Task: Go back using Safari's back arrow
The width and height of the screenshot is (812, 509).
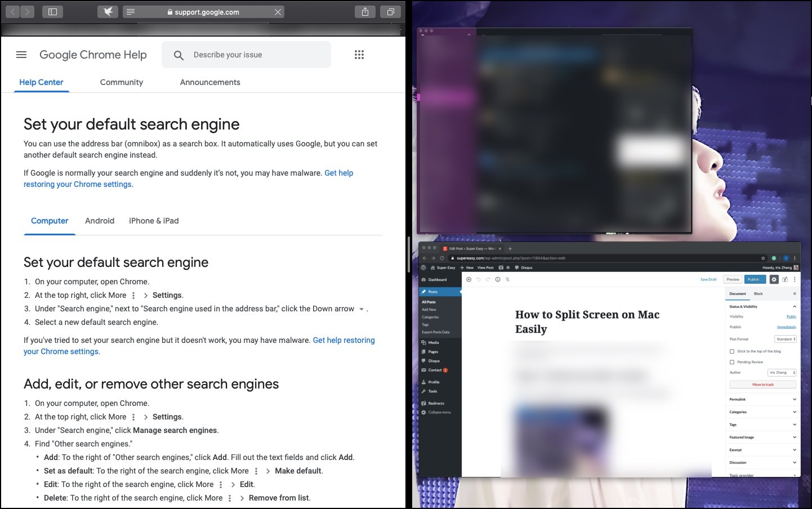Action: [x=13, y=12]
